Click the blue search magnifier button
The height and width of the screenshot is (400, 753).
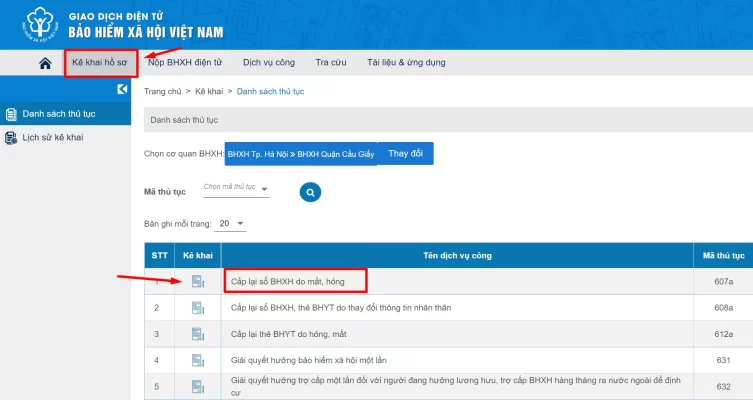(311, 191)
